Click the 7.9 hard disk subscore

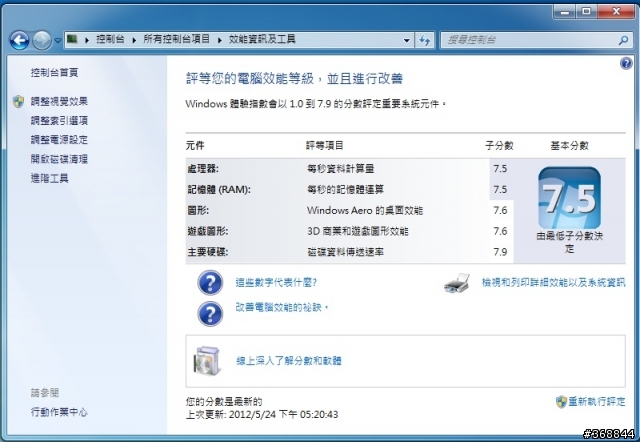point(500,252)
